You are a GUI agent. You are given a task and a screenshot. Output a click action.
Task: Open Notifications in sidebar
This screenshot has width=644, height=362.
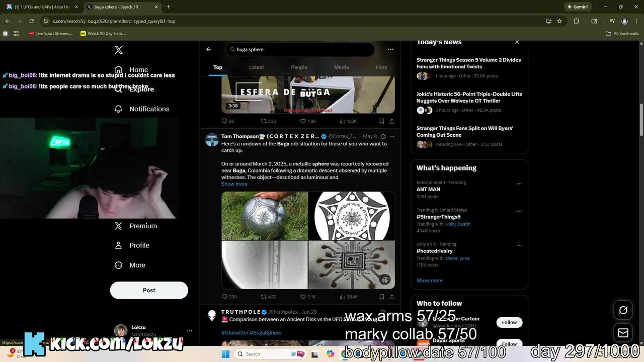pyautogui.click(x=142, y=109)
